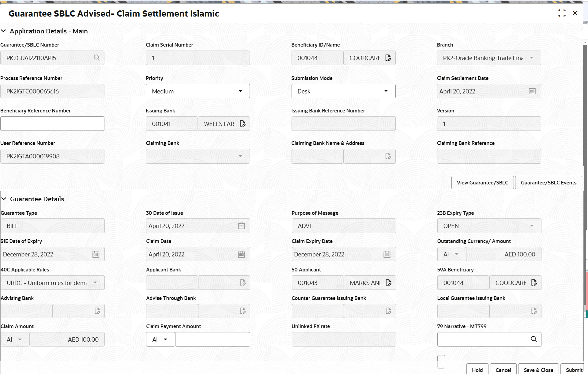Click the Claim Date calendar icon
Viewport: 588px width, 375px height.
241,255
